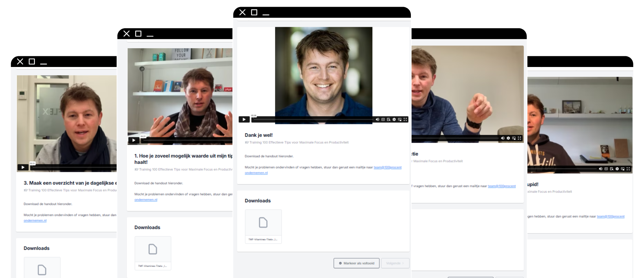Viewport: 644px width, 278px height.
Task: Click 'Markeer als voltooid' button
Action: tap(356, 263)
